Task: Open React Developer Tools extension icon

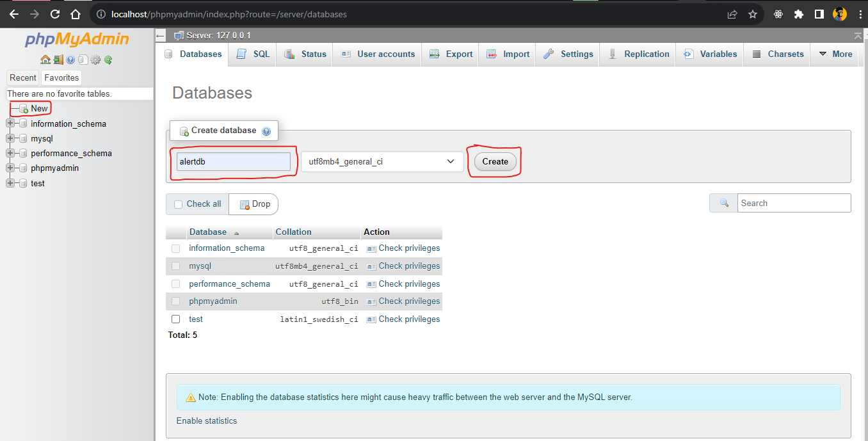Action: [x=778, y=14]
